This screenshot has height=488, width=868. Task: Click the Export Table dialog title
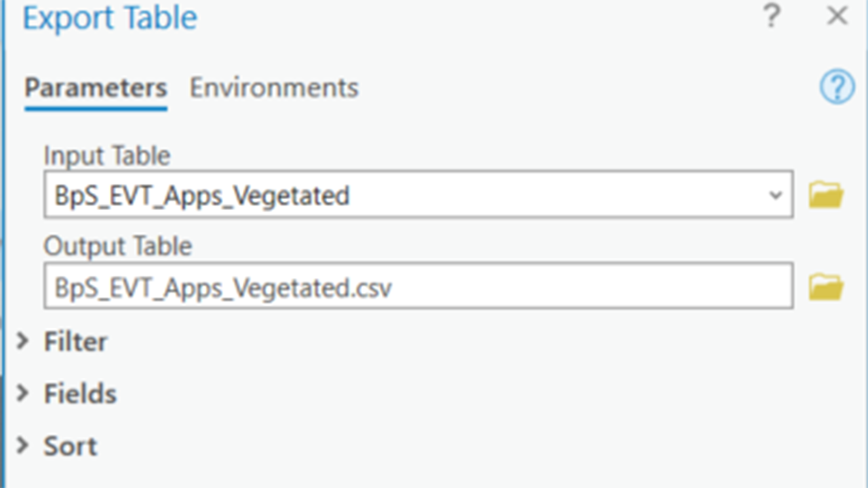click(109, 18)
